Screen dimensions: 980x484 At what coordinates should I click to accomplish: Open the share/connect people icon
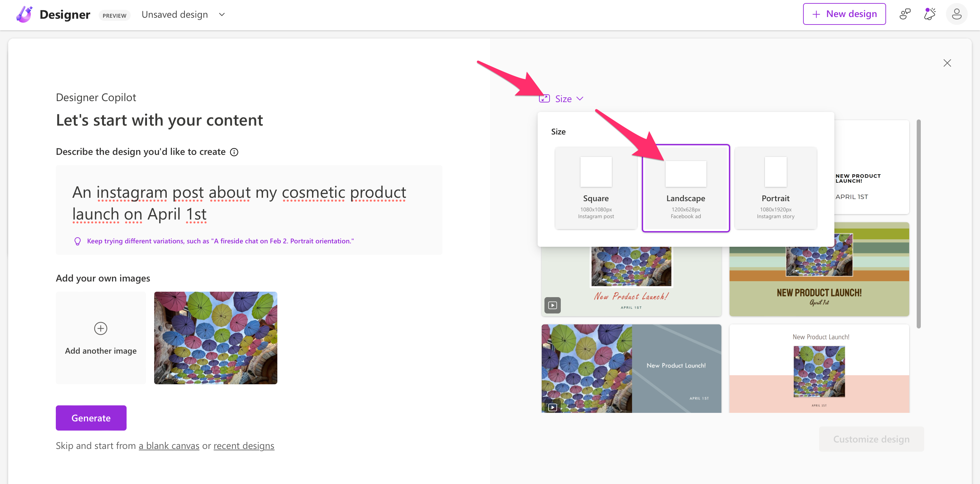(905, 14)
